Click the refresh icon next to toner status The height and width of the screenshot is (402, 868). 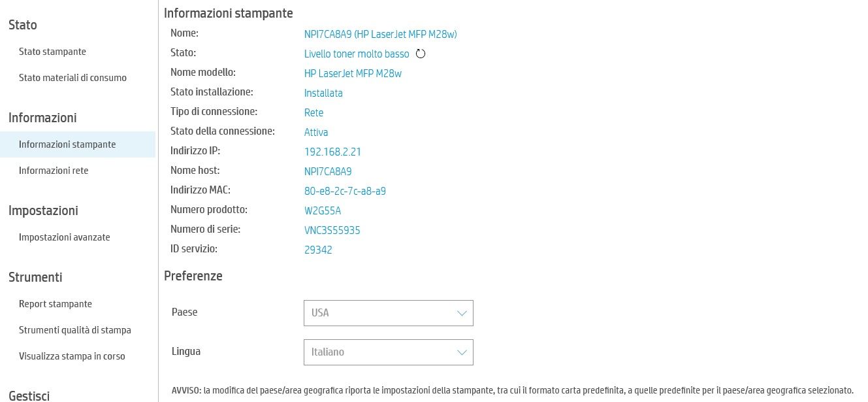coord(421,54)
